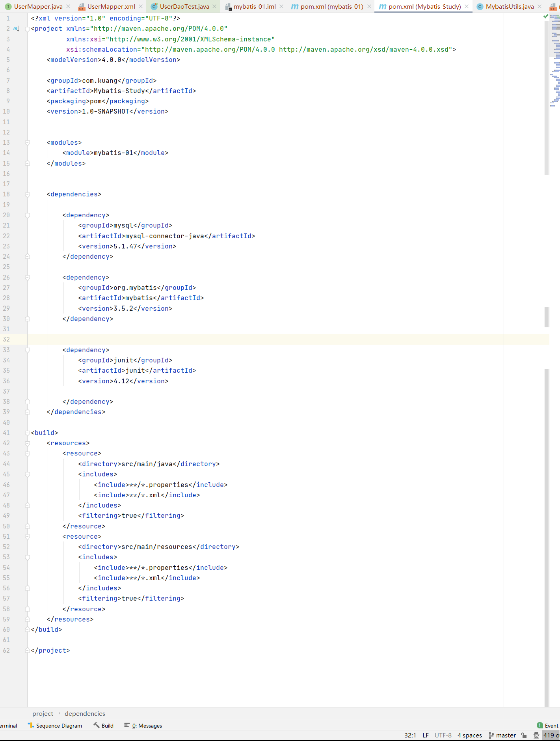Select the pom.xml (mybatis-01) tab
The width and height of the screenshot is (560, 741).
point(332,6)
